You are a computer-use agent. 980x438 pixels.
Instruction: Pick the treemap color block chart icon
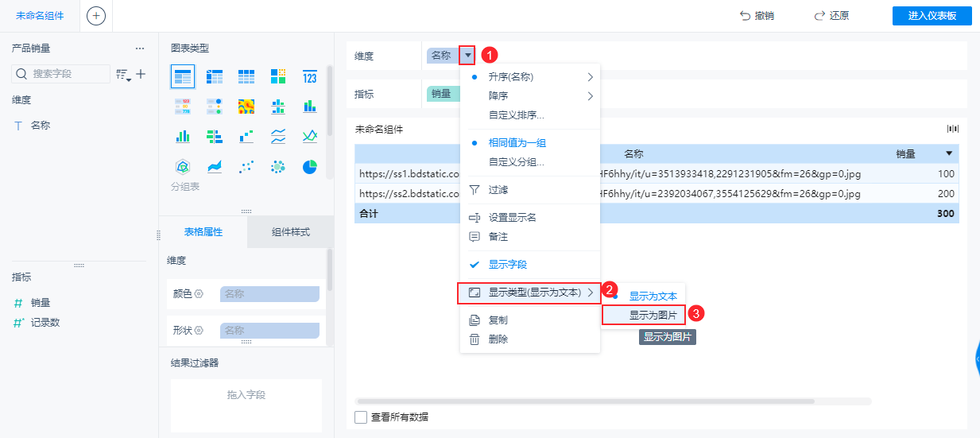pyautogui.click(x=278, y=77)
